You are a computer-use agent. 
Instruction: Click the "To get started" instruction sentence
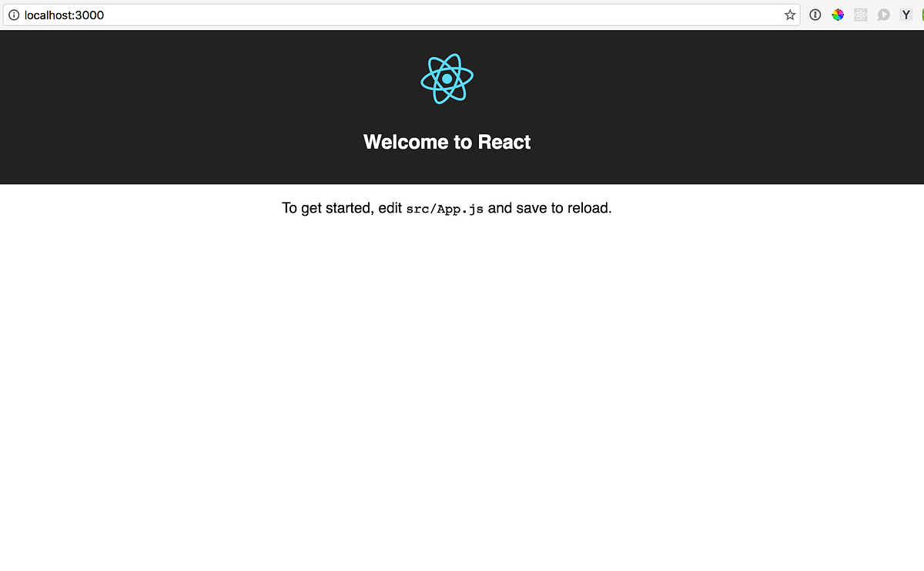447,208
